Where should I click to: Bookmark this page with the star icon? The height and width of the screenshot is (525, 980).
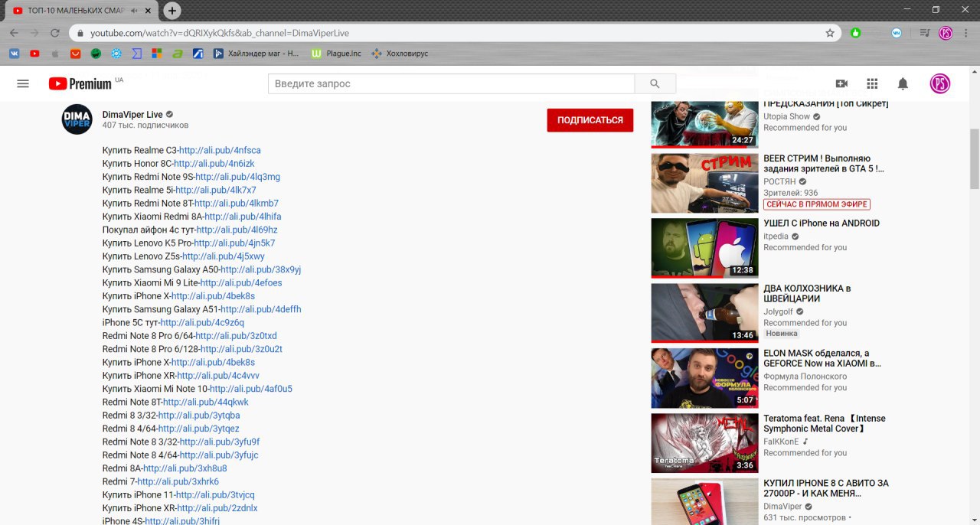click(830, 33)
